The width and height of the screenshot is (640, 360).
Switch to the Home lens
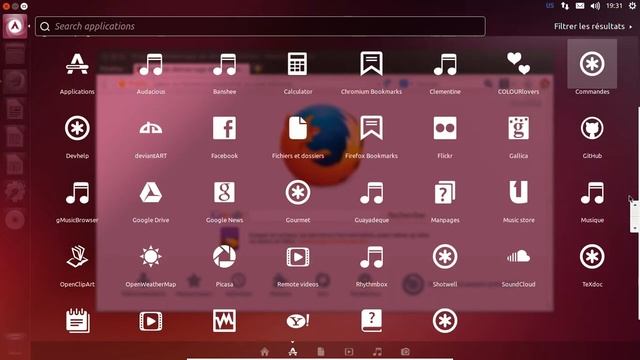(x=264, y=351)
